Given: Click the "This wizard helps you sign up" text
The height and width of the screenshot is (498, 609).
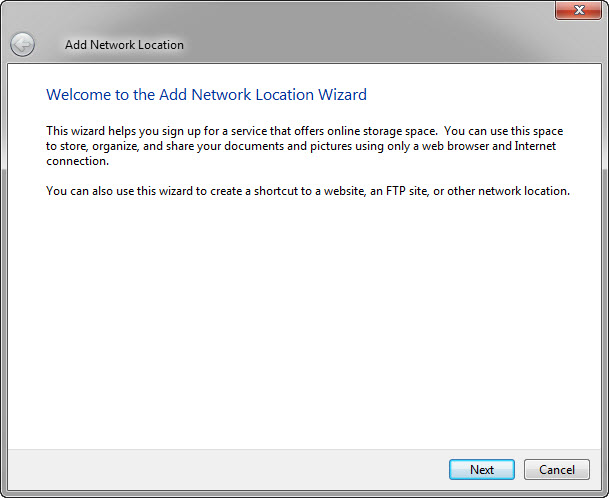Looking at the screenshot, I should coord(130,131).
